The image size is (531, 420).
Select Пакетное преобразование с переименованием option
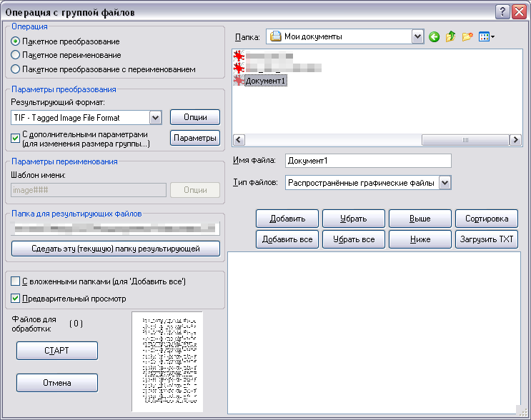[16, 69]
